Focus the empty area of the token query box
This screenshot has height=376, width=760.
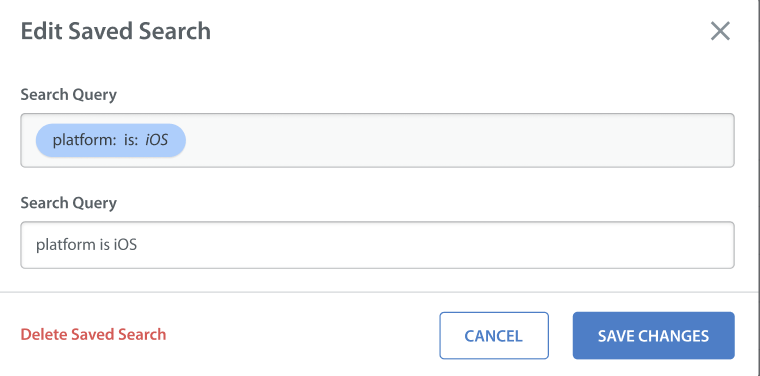(x=459, y=141)
